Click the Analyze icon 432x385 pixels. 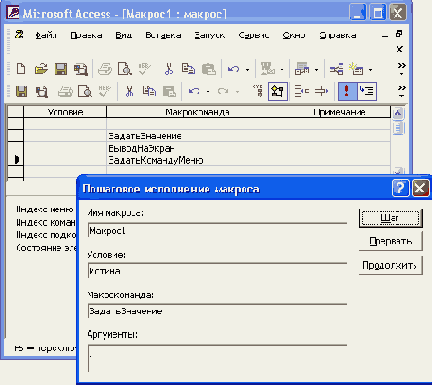click(302, 69)
